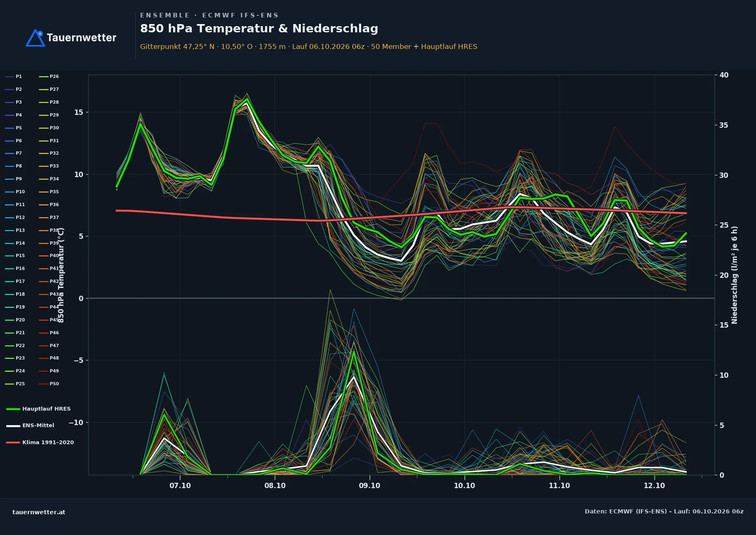Click legend entry P5
Viewport: 756px width, 535px height.
tap(14, 128)
